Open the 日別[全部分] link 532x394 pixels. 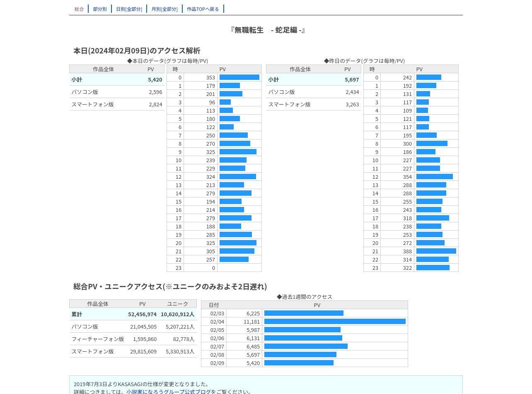pyautogui.click(x=129, y=9)
